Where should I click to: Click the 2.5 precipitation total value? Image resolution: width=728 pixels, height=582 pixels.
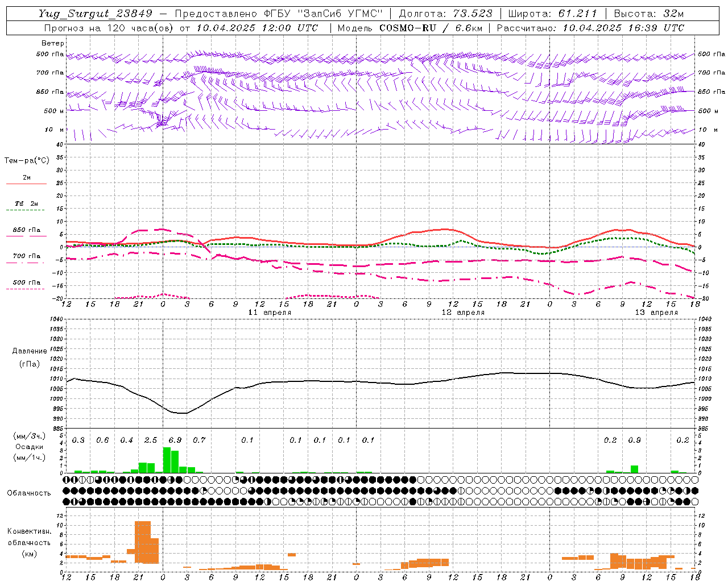pos(151,440)
